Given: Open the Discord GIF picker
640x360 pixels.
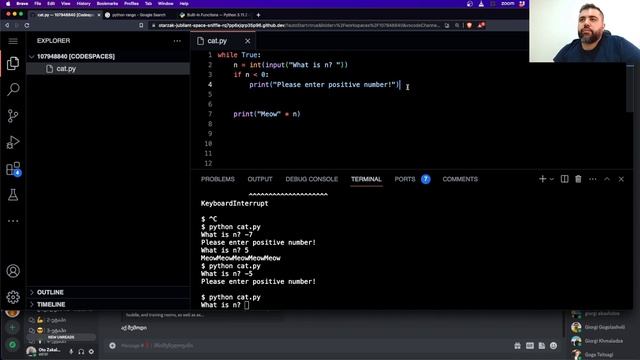Looking at the screenshot, I should [x=530, y=346].
